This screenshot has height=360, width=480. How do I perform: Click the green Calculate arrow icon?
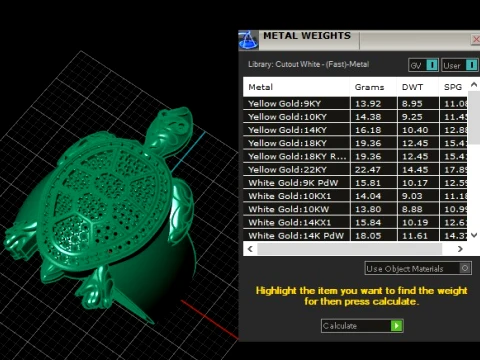[396, 326]
